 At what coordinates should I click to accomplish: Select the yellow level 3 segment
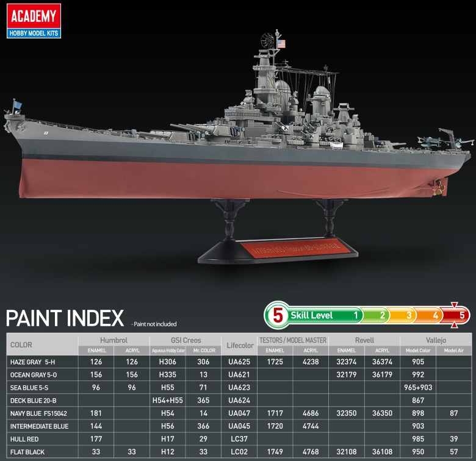click(x=402, y=315)
